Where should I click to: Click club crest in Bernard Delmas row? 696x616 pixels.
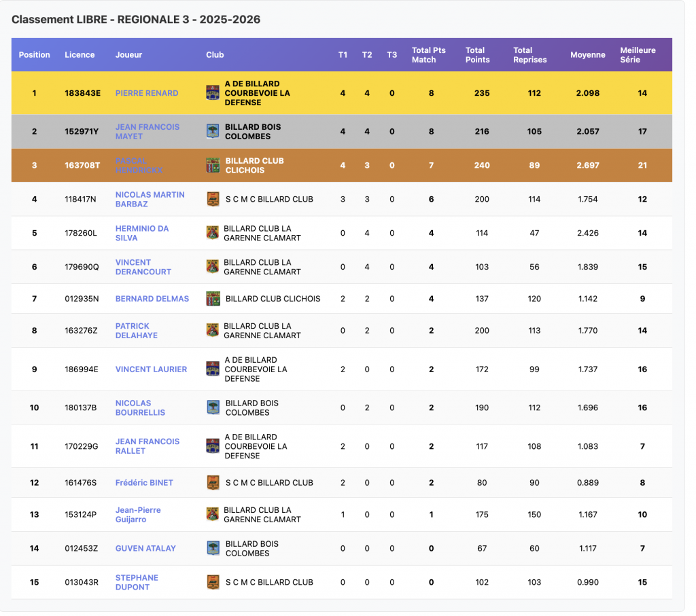(x=213, y=298)
